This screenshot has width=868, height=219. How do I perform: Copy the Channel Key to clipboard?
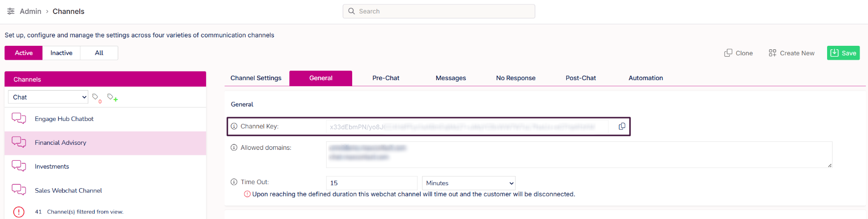tap(622, 126)
